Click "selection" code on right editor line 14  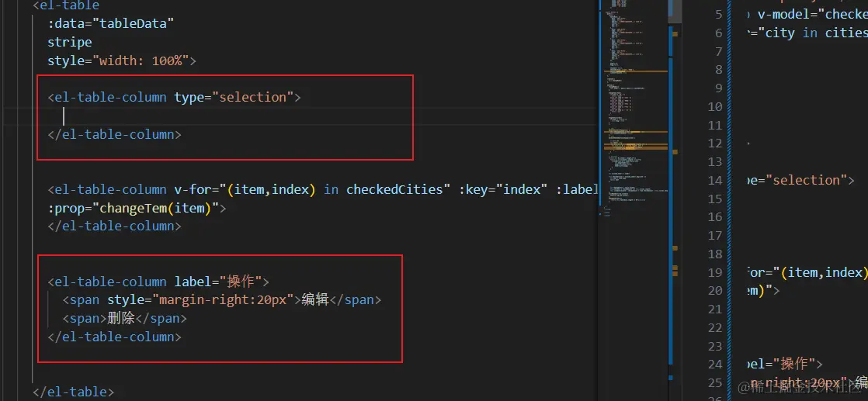click(x=805, y=180)
